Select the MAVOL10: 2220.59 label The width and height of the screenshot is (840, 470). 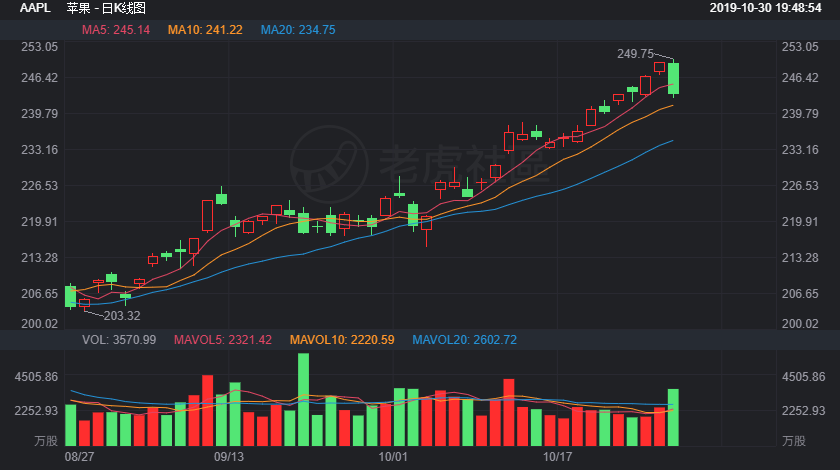pos(342,340)
